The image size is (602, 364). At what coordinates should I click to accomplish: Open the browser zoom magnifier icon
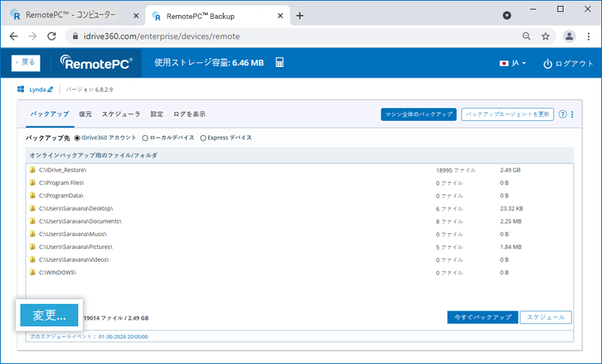[526, 36]
